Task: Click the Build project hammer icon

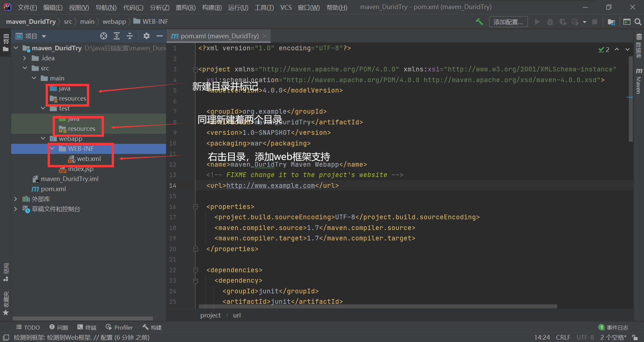Action: tap(479, 22)
